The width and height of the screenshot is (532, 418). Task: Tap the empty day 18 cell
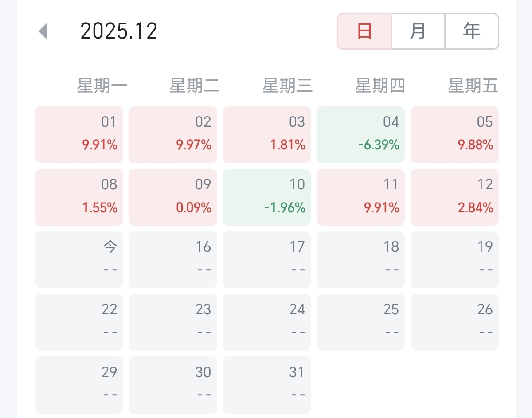tap(360, 260)
